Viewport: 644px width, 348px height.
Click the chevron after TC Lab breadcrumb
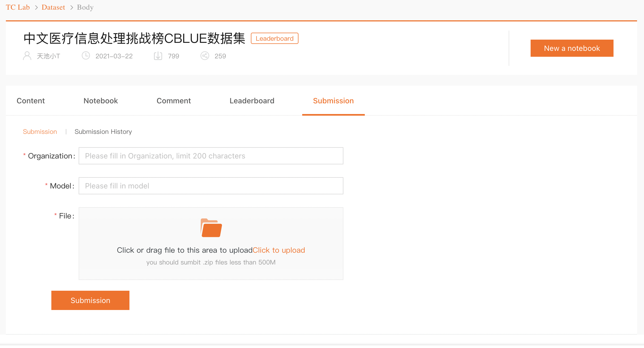(x=36, y=7)
